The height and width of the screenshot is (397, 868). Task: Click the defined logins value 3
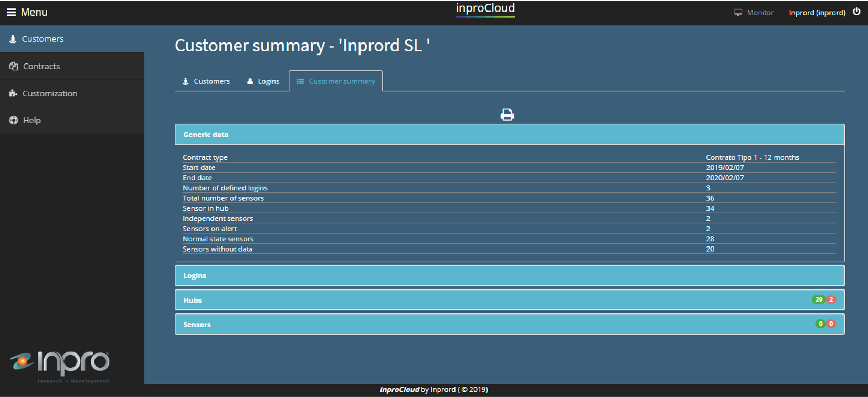pos(708,188)
